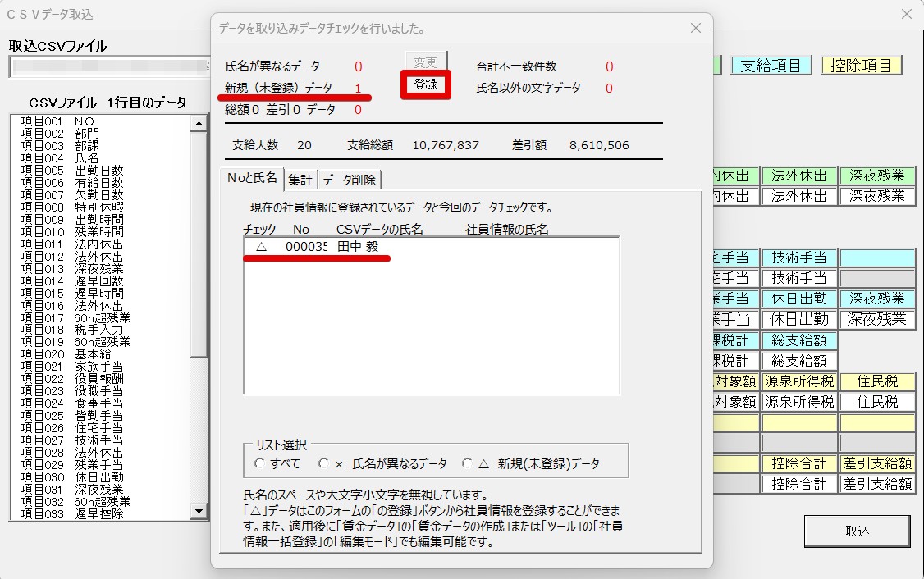This screenshot has width=924, height=579.
Task: Click the blue 休日出勤 header cell
Action: [799, 299]
